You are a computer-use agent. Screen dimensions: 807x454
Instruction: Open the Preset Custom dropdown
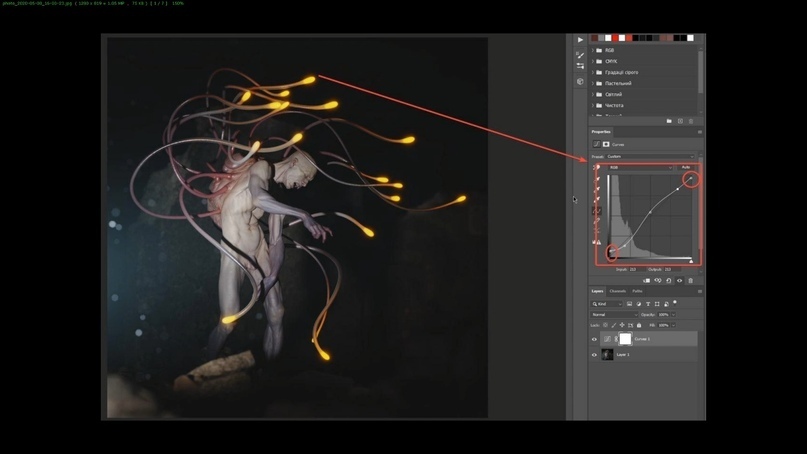click(x=650, y=156)
